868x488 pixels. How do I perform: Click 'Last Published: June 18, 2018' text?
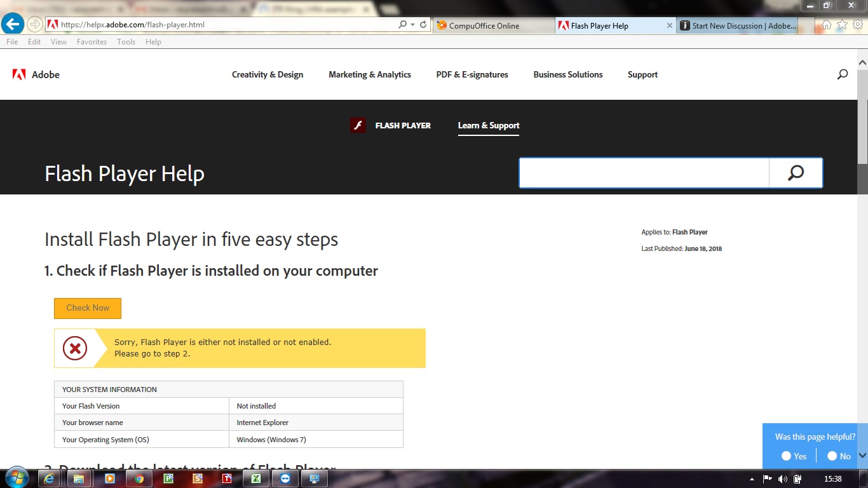click(682, 249)
